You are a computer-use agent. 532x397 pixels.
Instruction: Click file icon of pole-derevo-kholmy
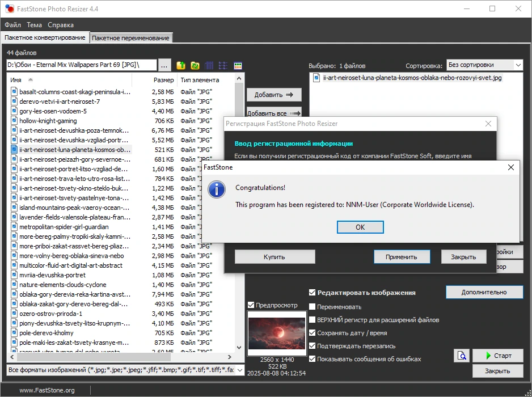14,332
